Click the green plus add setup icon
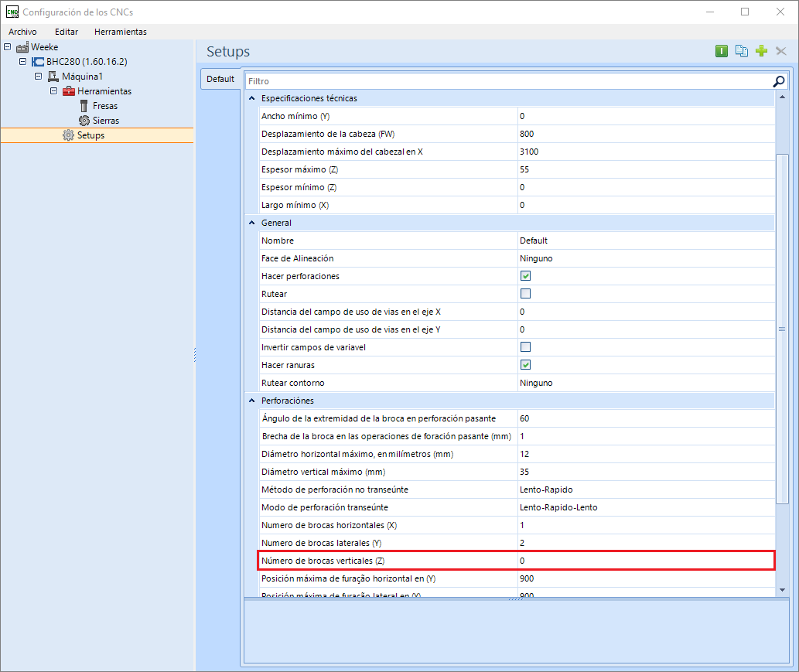 (761, 51)
